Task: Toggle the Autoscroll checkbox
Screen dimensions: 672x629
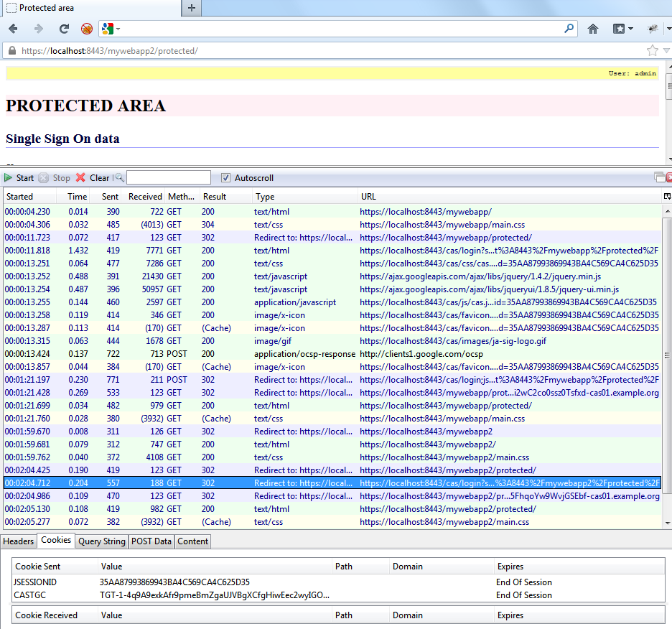Action: coord(226,178)
